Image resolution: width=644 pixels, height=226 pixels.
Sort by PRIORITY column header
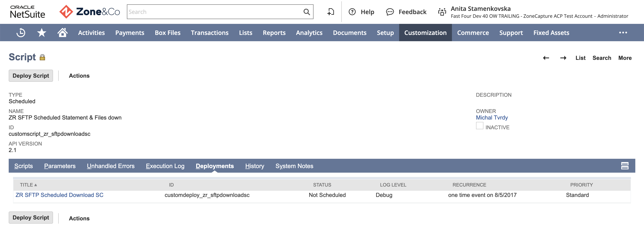click(x=581, y=185)
